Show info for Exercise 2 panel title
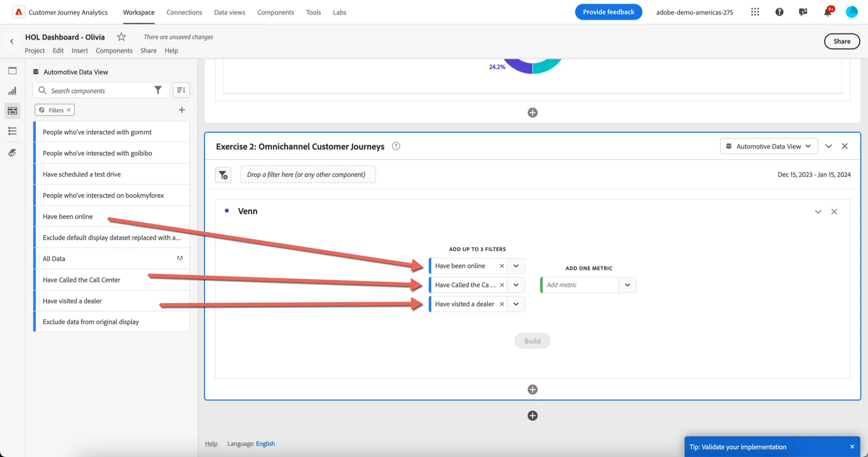Viewport: 868px width, 457px height. click(x=396, y=146)
